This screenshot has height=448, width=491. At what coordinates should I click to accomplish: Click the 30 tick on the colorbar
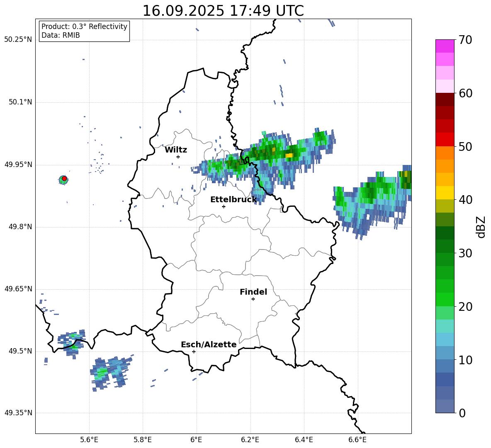(465, 253)
